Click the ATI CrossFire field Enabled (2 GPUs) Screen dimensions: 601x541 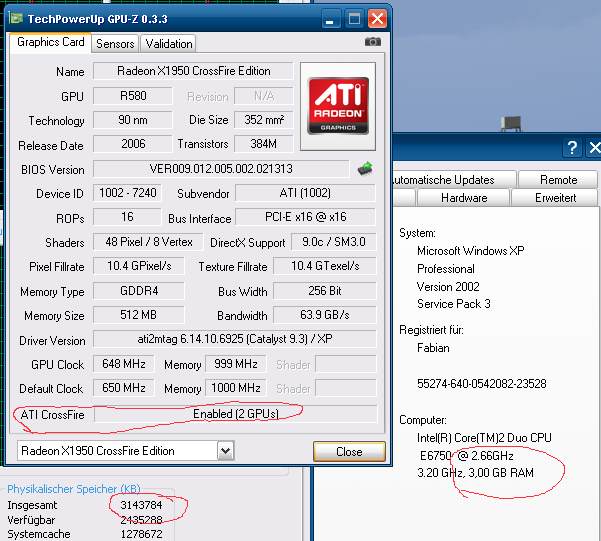[235, 414]
